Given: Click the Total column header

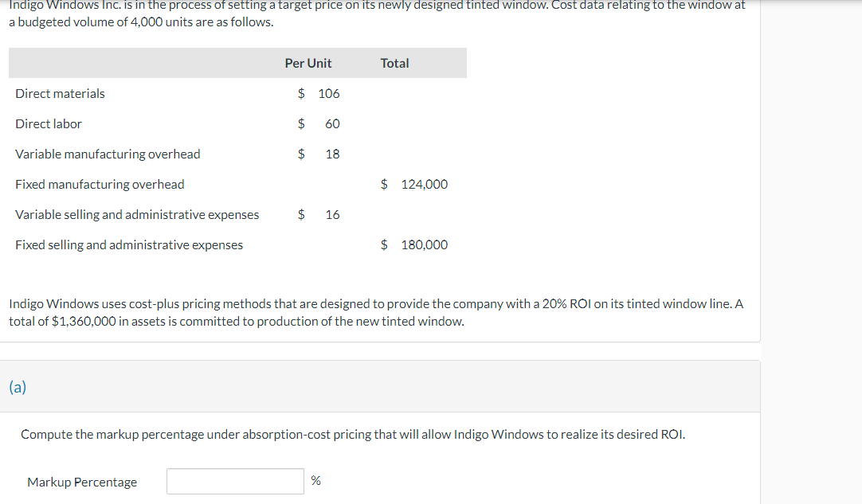Looking at the screenshot, I should coord(394,63).
